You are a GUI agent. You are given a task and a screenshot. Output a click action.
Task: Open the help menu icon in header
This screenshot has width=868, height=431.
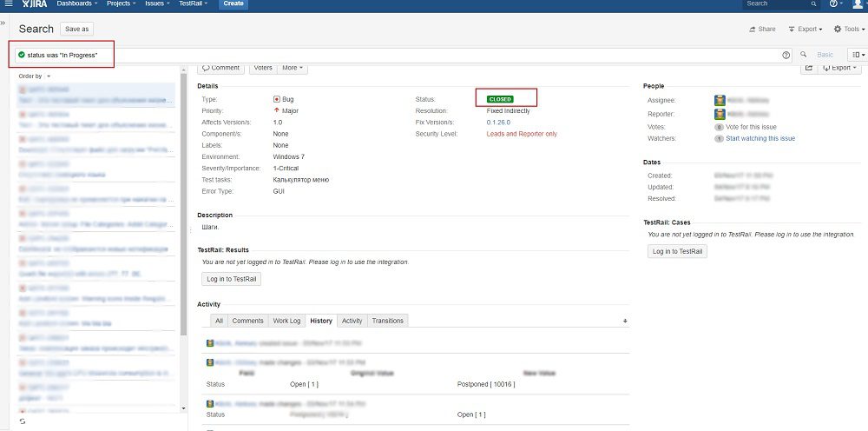836,3
